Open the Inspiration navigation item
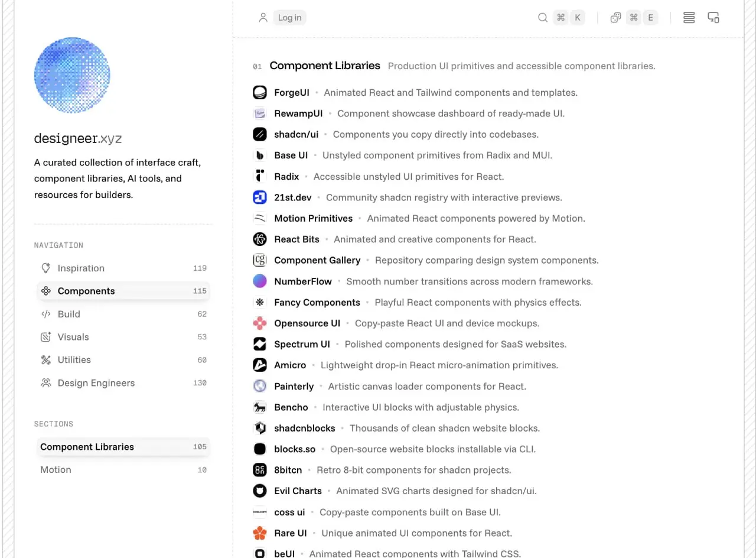Image resolution: width=756 pixels, height=558 pixels. pyautogui.click(x=123, y=268)
